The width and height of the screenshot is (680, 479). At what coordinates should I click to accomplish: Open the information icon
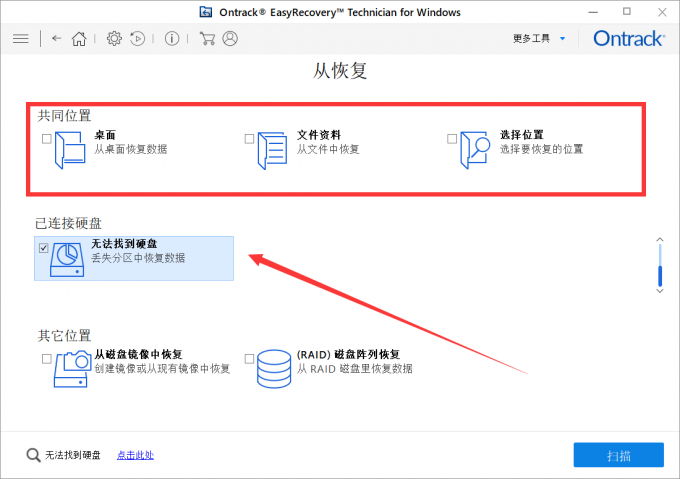point(172,39)
